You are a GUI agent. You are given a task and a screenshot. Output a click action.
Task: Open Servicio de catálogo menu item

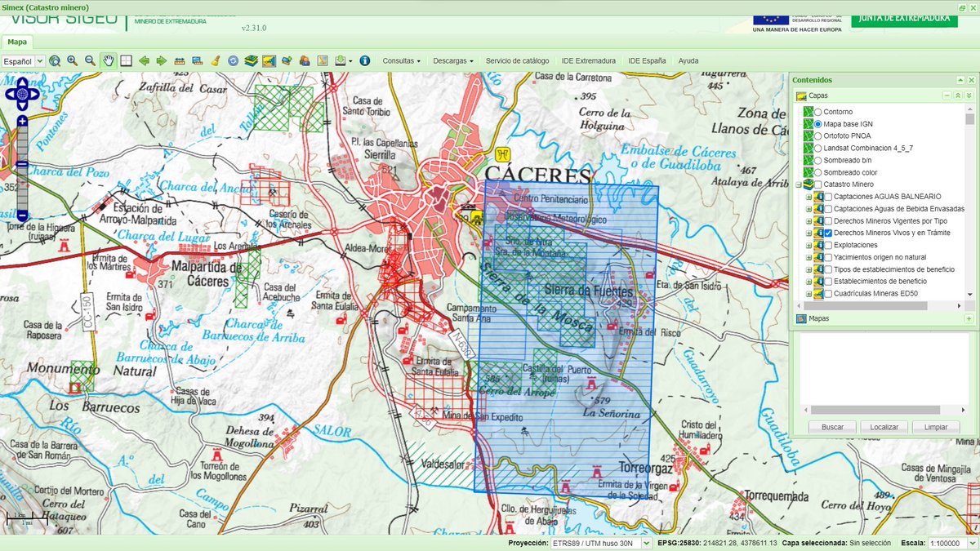pyautogui.click(x=517, y=60)
